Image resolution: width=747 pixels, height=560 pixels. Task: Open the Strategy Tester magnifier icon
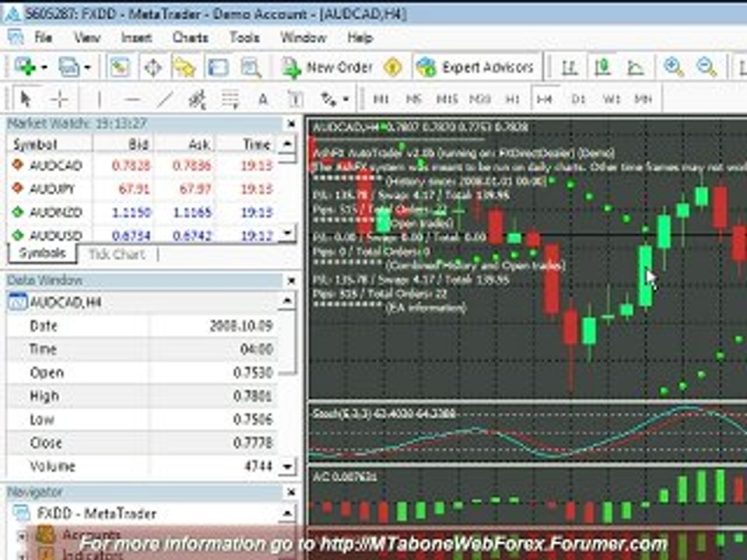251,67
